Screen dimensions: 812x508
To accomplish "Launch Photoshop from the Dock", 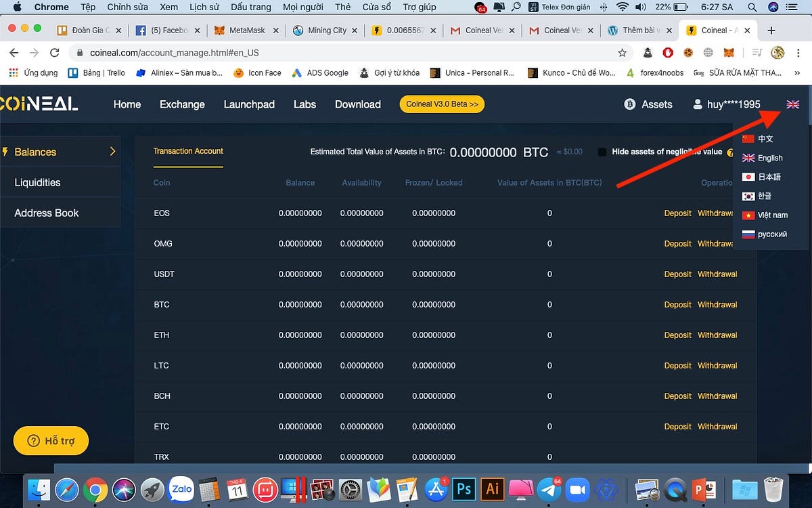I will (464, 488).
